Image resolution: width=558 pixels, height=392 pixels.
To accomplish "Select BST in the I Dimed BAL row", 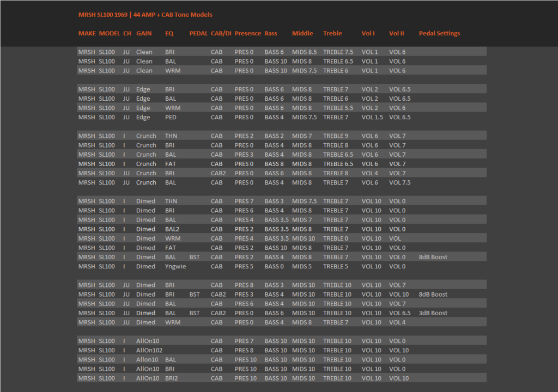I will (x=195, y=257).
